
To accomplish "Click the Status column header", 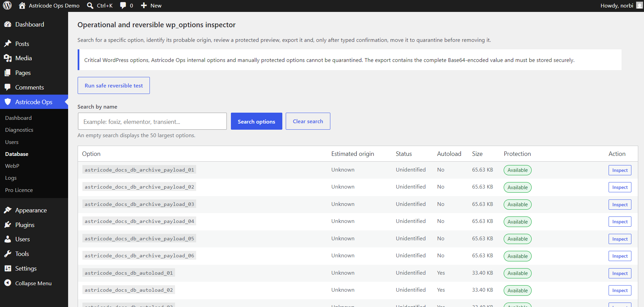I will pos(404,154).
